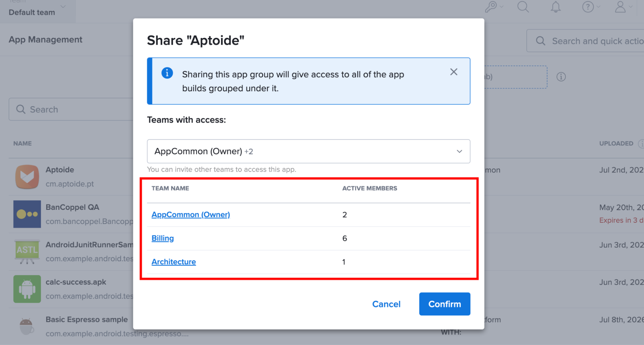The width and height of the screenshot is (644, 345).
Task: Select the Basic Espresso sample app icon
Action: 27,326
